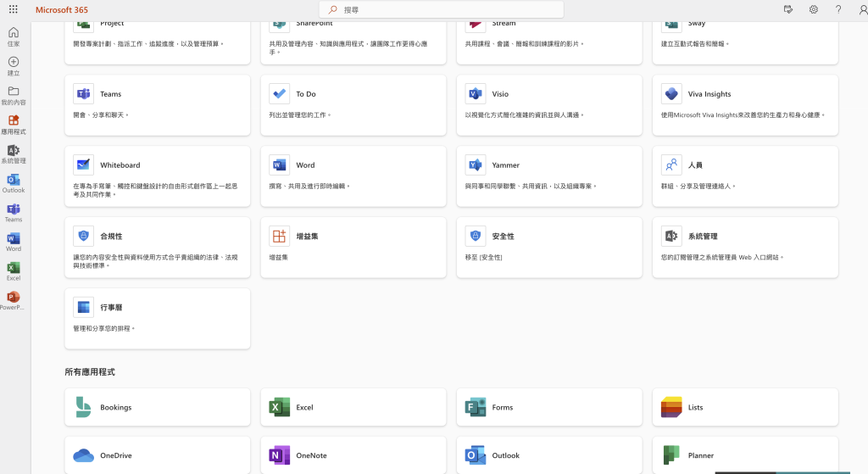This screenshot has width=868, height=474.
Task: Click the 行事曆 card title
Action: click(x=111, y=307)
